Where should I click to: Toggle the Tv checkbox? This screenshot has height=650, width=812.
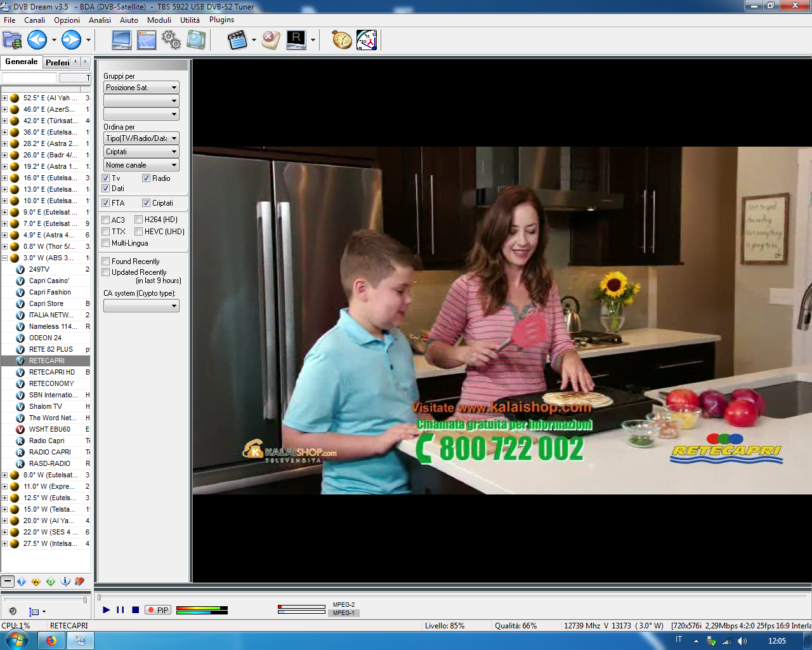[106, 178]
